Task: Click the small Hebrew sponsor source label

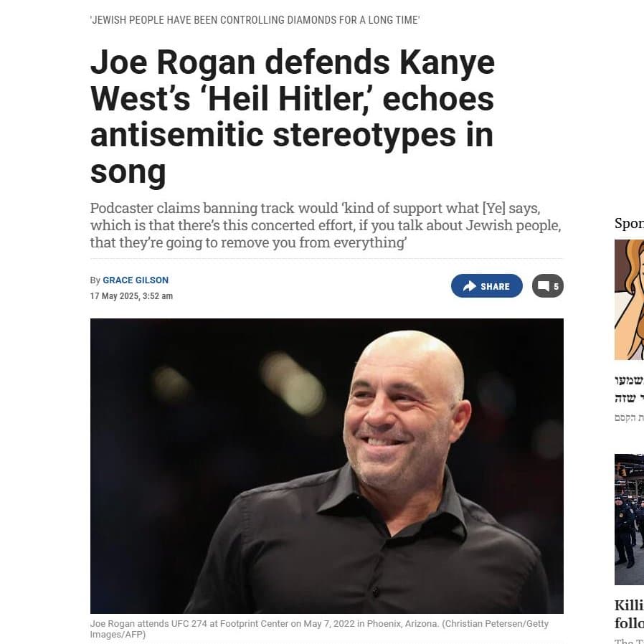Action: pos(629,418)
